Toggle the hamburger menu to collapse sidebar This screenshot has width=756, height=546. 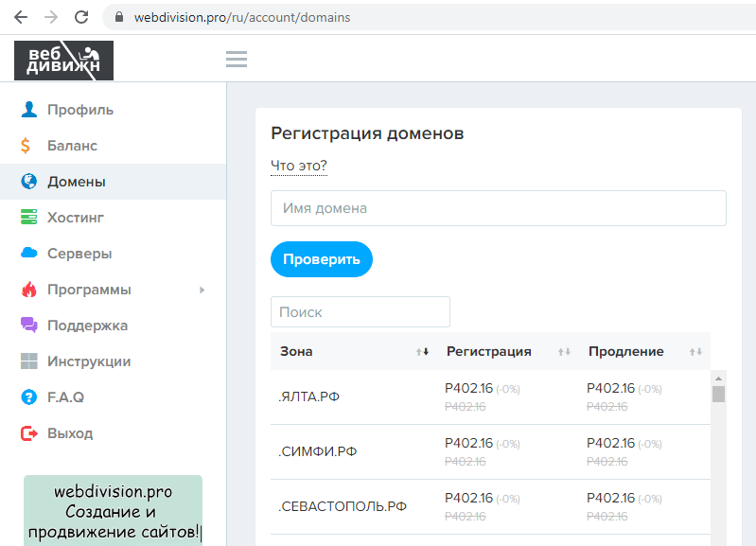[237, 60]
